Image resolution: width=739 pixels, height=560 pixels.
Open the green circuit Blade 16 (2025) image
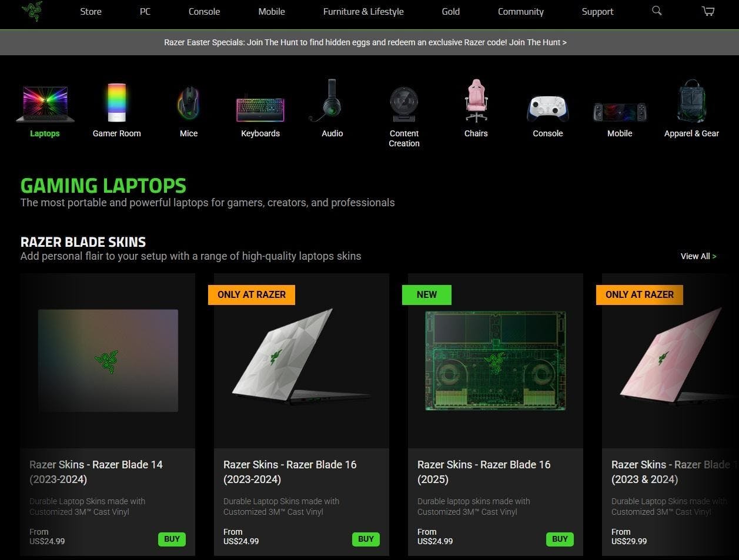point(495,360)
